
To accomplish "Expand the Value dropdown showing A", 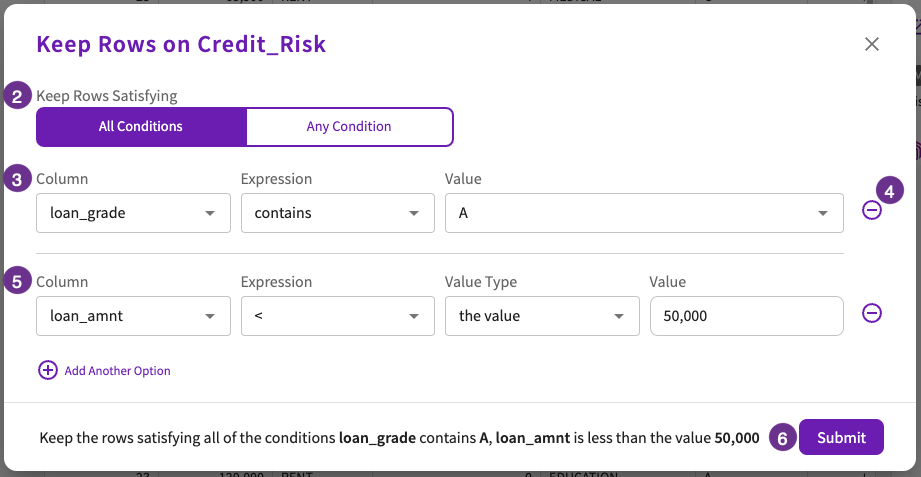I will 644,213.
